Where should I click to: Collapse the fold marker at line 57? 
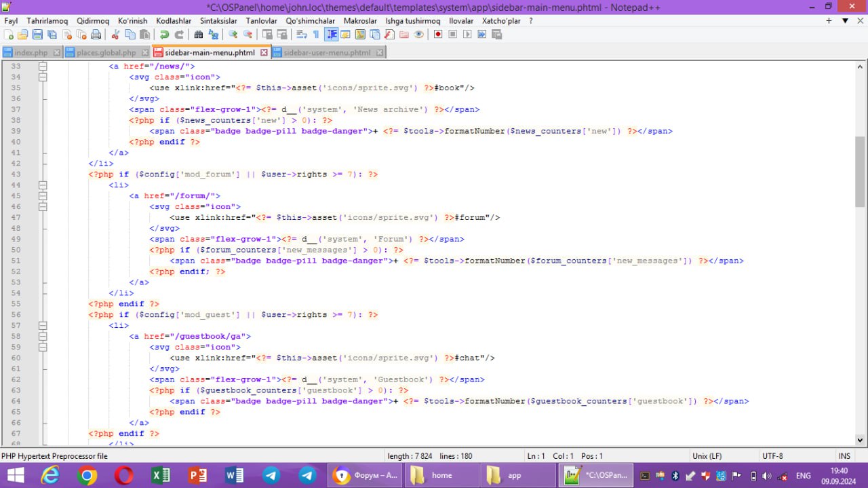point(43,326)
